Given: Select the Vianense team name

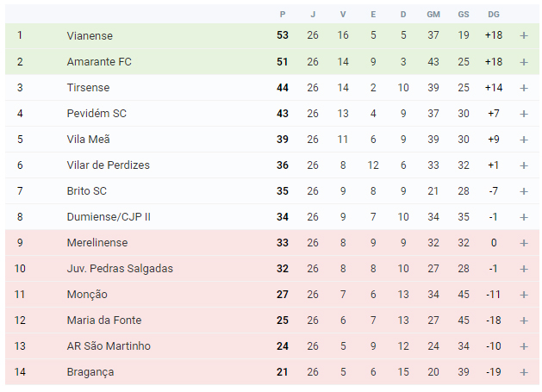Looking at the screenshot, I should point(90,35).
